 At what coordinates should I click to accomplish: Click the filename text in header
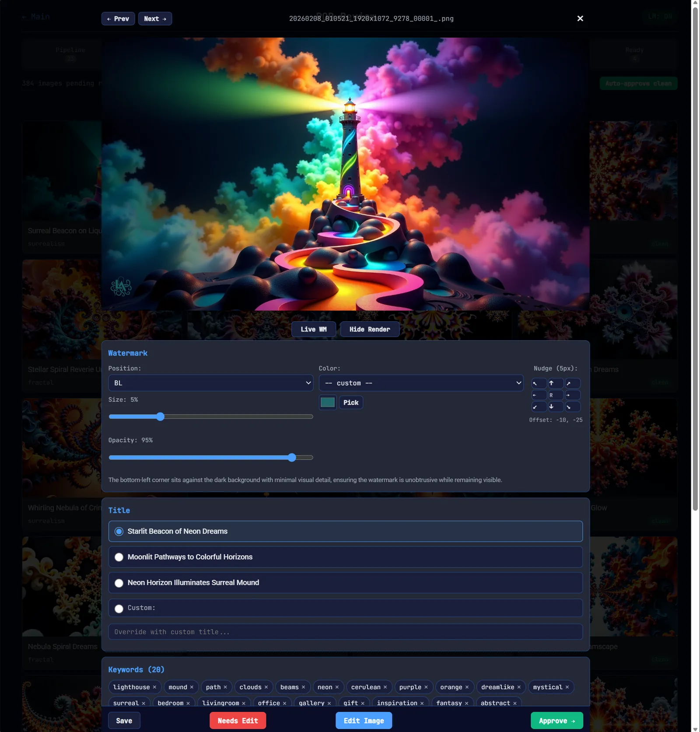click(371, 19)
